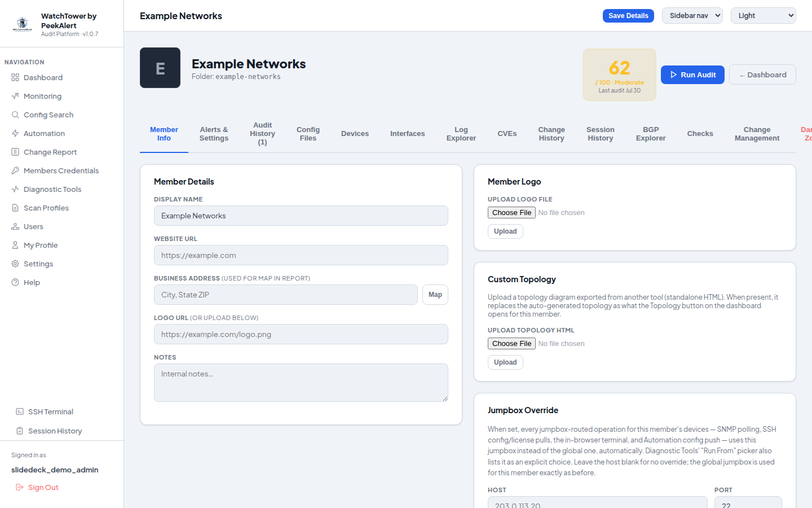The image size is (812, 508).
Task: Open the Log Explorer tab
Action: pyautogui.click(x=461, y=134)
